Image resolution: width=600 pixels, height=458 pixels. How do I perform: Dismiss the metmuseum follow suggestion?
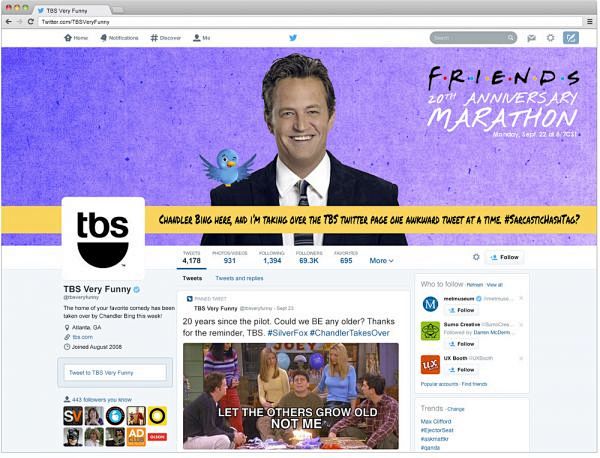[521, 298]
